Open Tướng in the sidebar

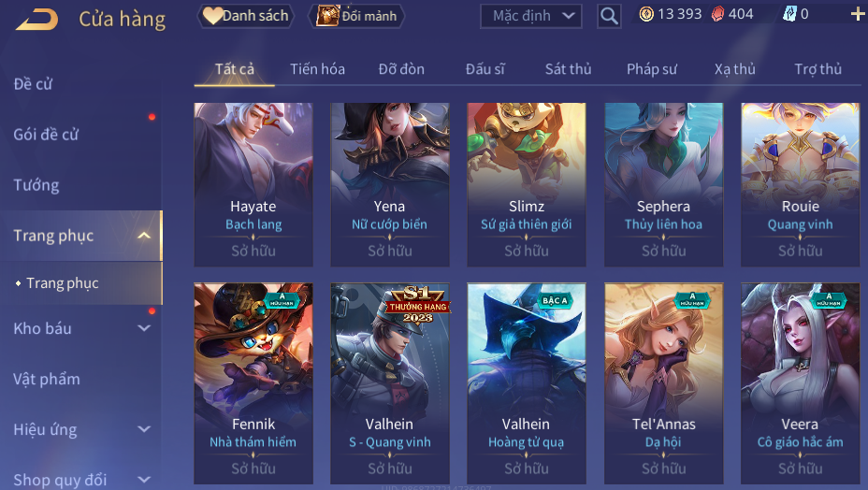tap(36, 185)
